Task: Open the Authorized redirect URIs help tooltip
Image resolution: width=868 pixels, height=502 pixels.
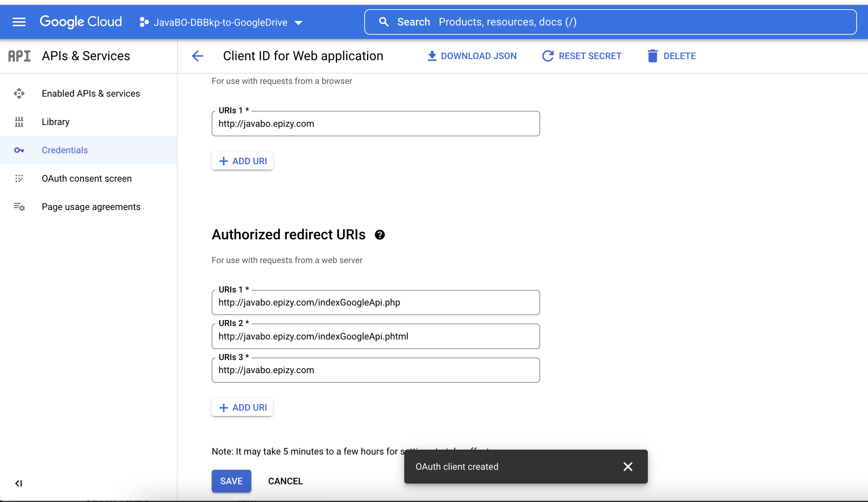Action: coord(379,235)
